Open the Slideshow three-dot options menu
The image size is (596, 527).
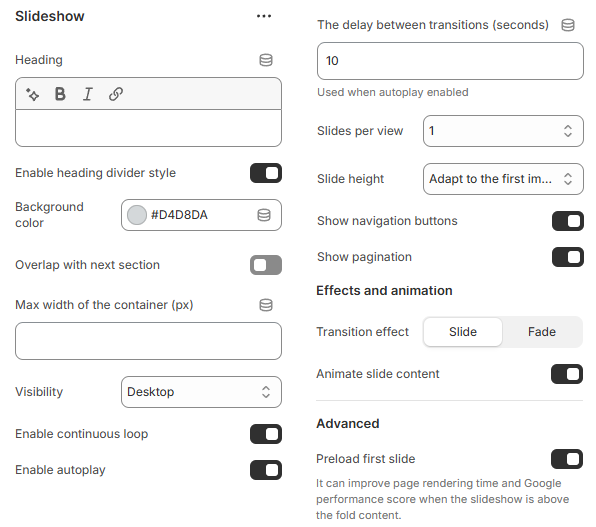pyautogui.click(x=264, y=16)
